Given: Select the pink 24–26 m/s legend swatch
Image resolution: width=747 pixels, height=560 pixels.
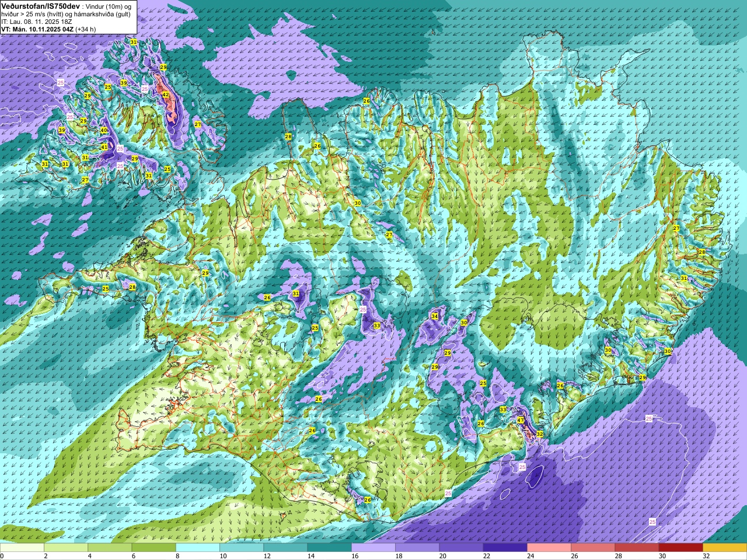Looking at the screenshot, I should pos(549,548).
